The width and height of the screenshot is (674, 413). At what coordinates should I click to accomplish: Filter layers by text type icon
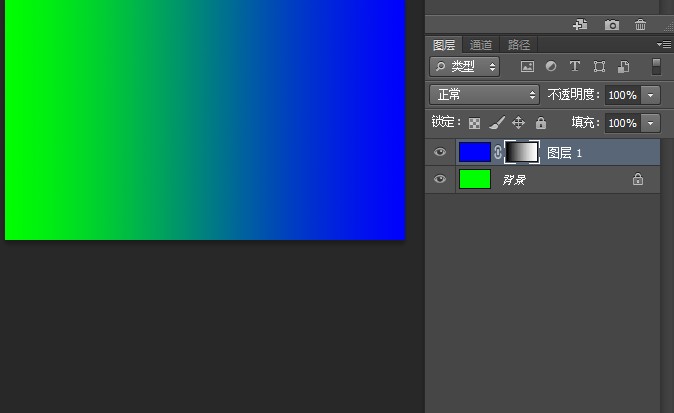tap(575, 67)
